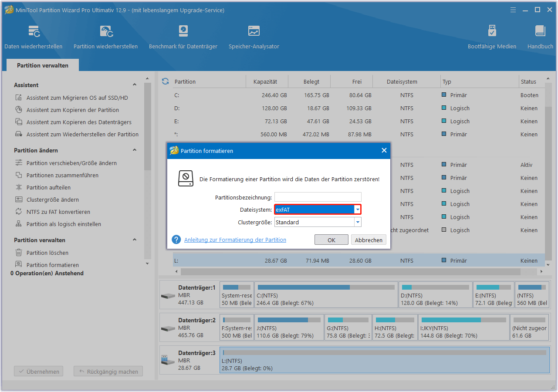Select System-reserved 50 MB block
Screen dimensions: 558x392
point(237,295)
